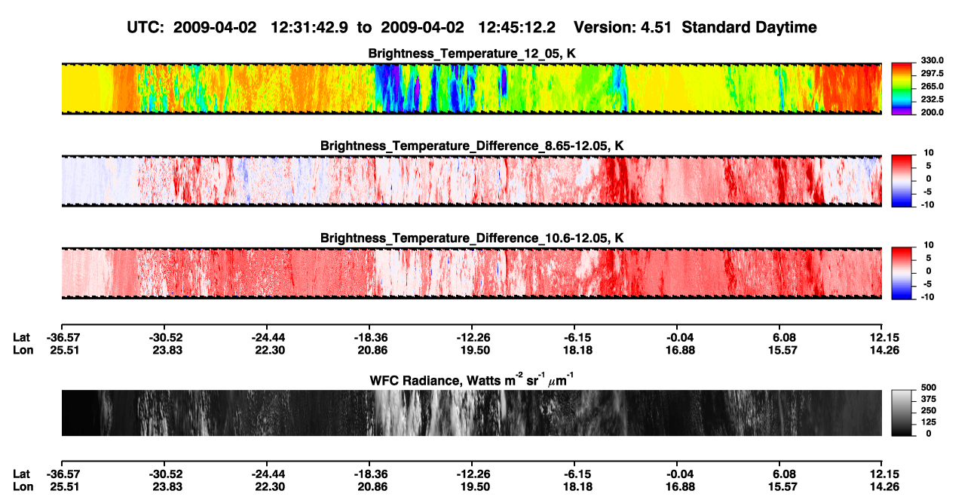Image resolution: width=980 pixels, height=503 pixels.
Task: Select the 10.6-12.05 difference image strip
Action: point(471,272)
